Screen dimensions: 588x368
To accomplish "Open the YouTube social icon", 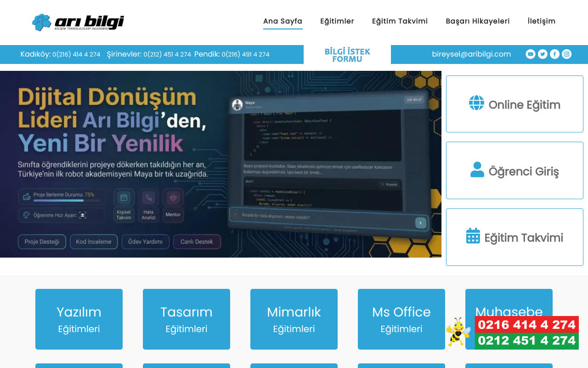I will click(x=531, y=54).
